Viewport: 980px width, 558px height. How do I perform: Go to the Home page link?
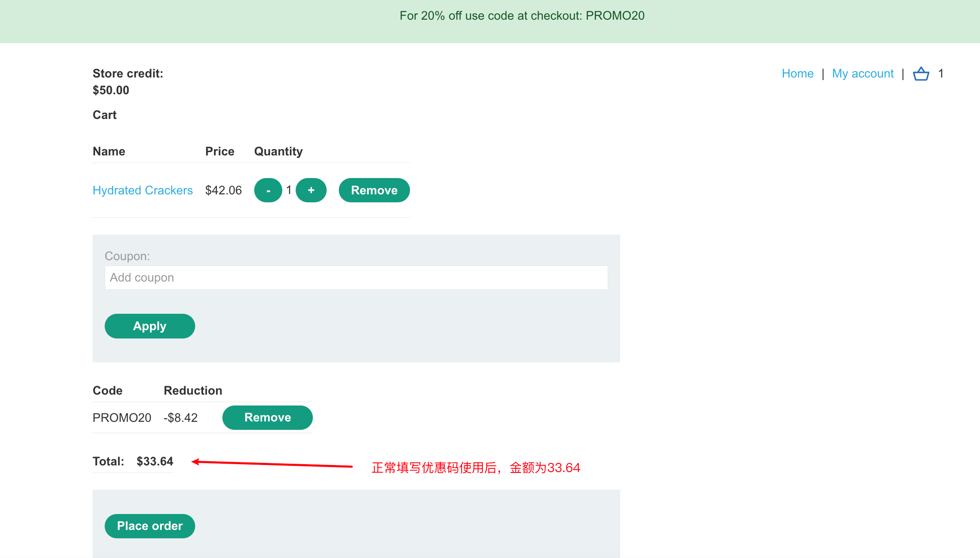(797, 73)
